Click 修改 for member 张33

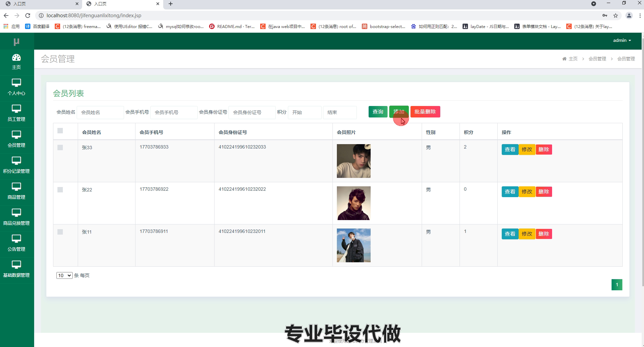coord(527,150)
